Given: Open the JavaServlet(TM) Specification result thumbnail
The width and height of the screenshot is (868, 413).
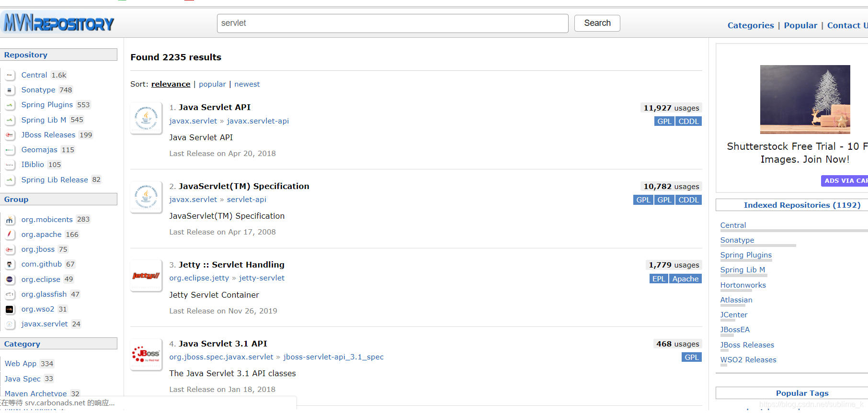Looking at the screenshot, I should tap(146, 197).
